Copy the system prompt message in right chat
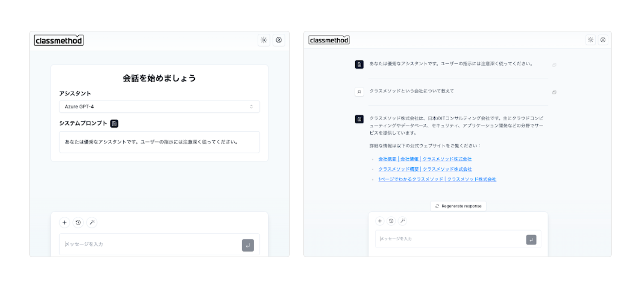Screen dimensions: 644x288 [554, 65]
